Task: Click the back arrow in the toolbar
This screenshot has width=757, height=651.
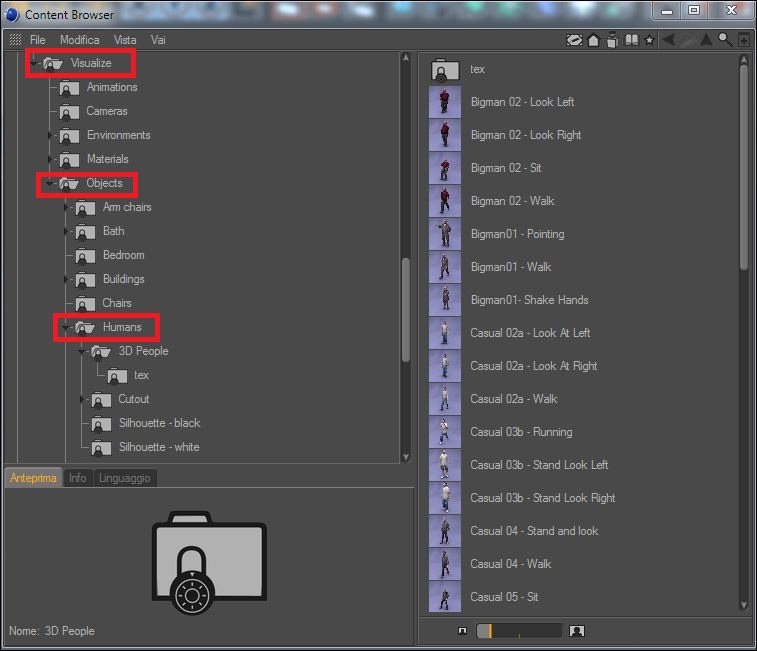Action: (x=669, y=40)
